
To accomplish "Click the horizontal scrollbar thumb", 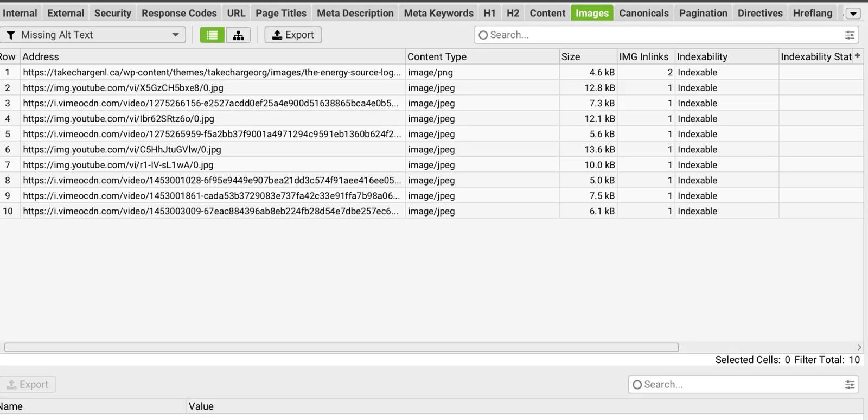I will pyautogui.click(x=341, y=347).
